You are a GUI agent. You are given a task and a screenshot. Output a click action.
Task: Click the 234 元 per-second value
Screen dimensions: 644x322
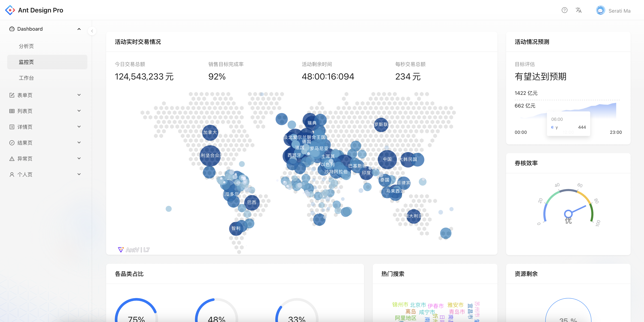[408, 76]
